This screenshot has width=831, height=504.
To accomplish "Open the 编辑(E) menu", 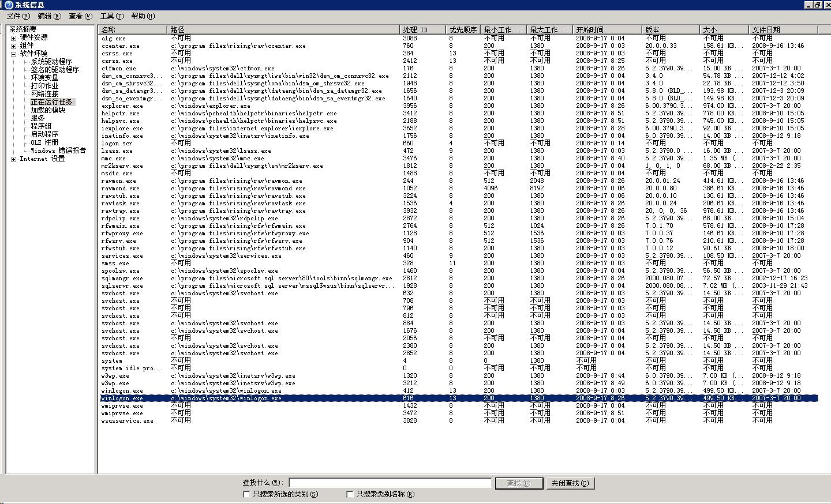I will click(x=49, y=16).
